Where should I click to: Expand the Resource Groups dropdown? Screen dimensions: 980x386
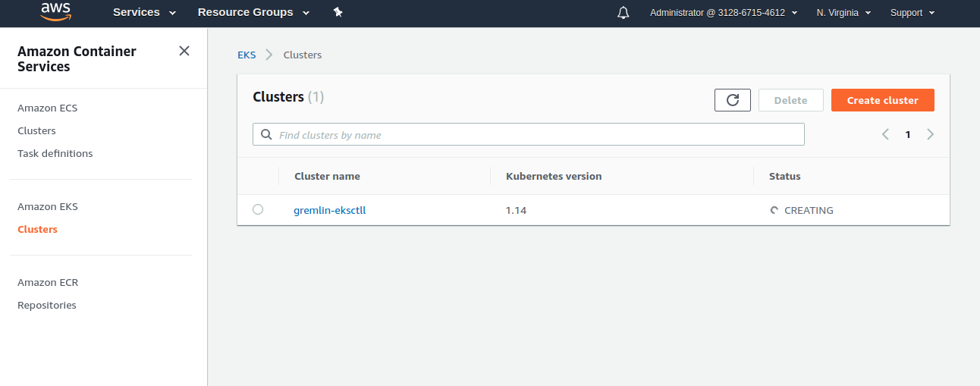253,12
